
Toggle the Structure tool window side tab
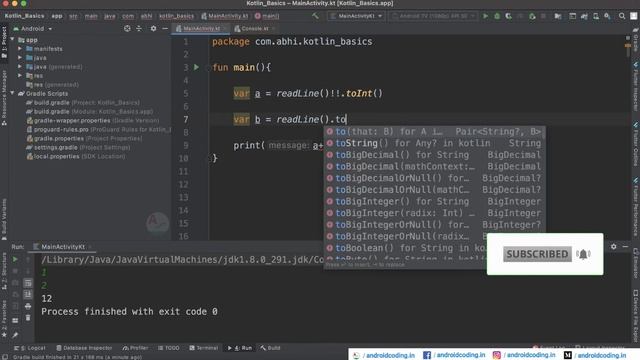pyautogui.click(x=4, y=271)
